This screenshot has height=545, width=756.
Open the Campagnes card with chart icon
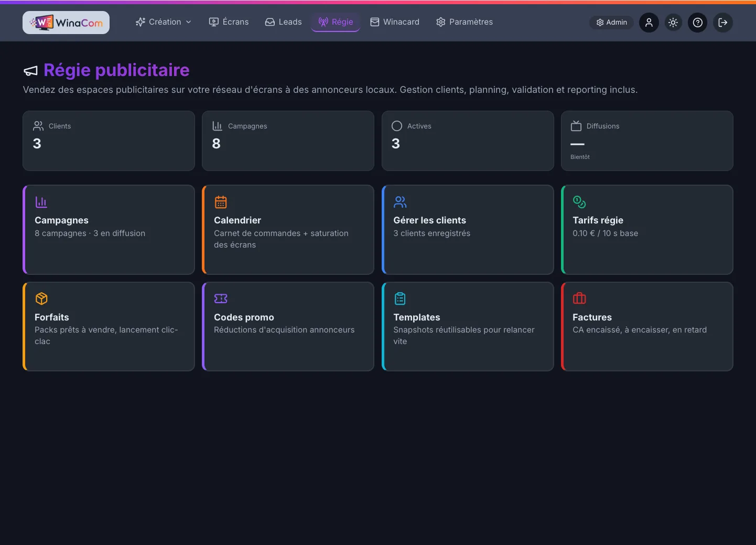click(109, 229)
